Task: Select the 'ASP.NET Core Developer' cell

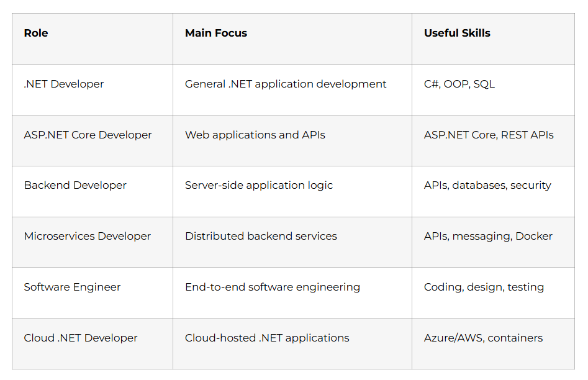Action: (x=93, y=141)
